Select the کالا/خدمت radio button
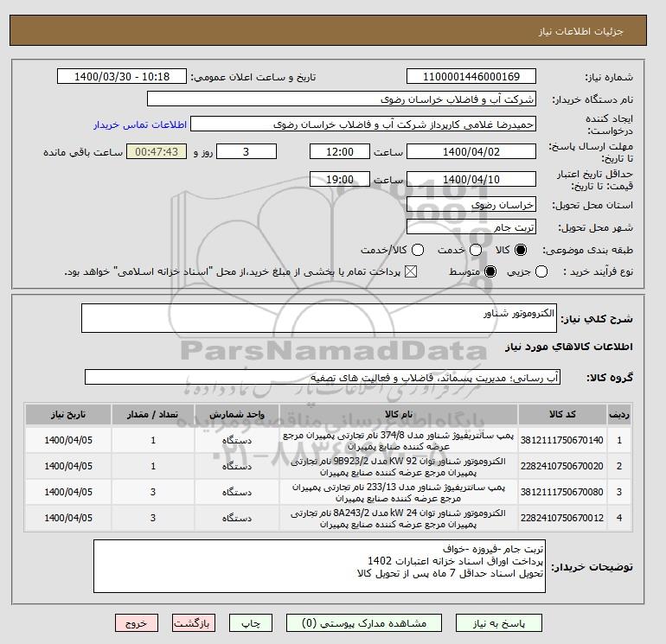Viewport: 666px width, 644px height. (418, 250)
